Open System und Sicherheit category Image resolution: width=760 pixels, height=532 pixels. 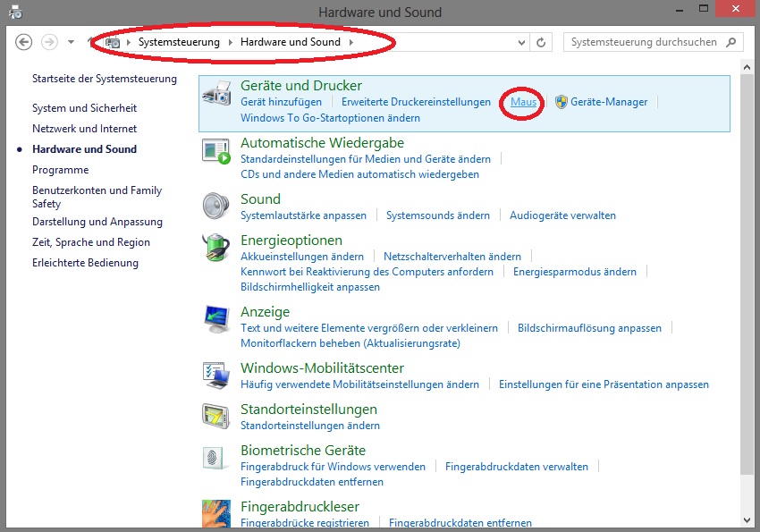point(84,108)
